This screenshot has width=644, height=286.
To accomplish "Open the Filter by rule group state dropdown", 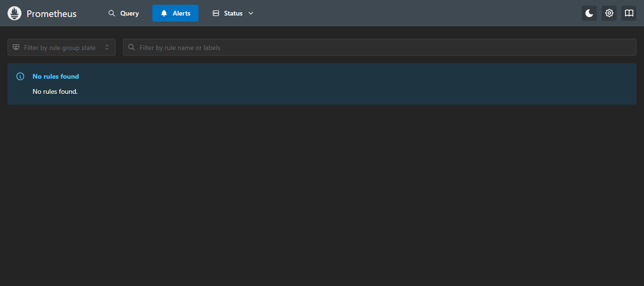I will [x=60, y=47].
